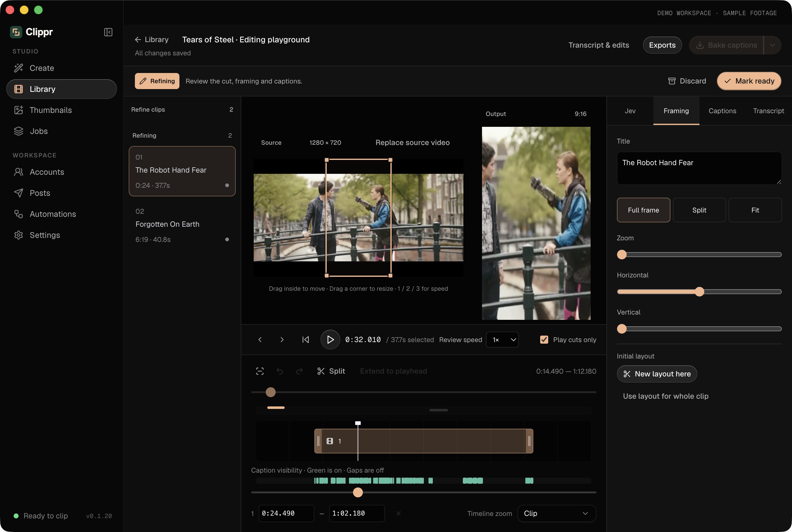Switch framing mode to Fit
Viewport: 792px width, 532px height.
[x=755, y=210]
